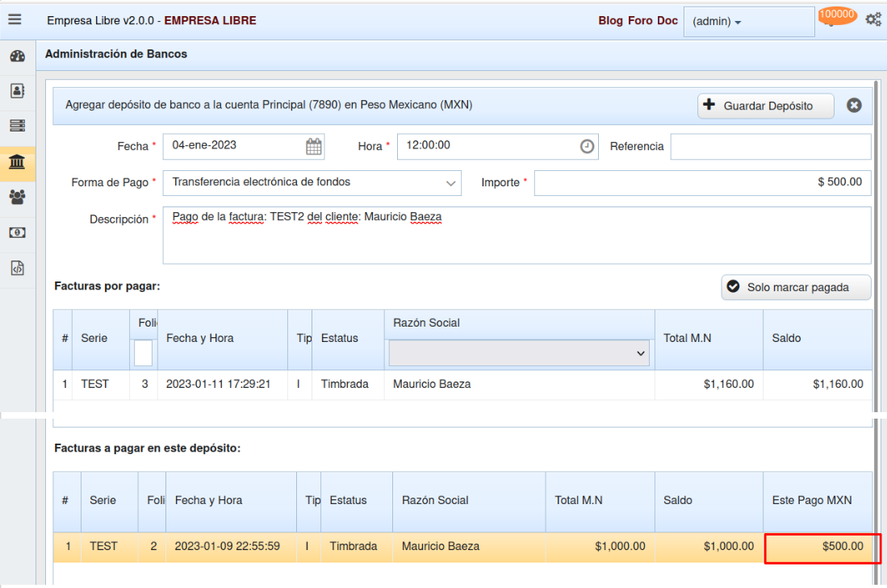This screenshot has height=588, width=887.
Task: Click the money bill sidebar icon
Action: click(x=17, y=232)
